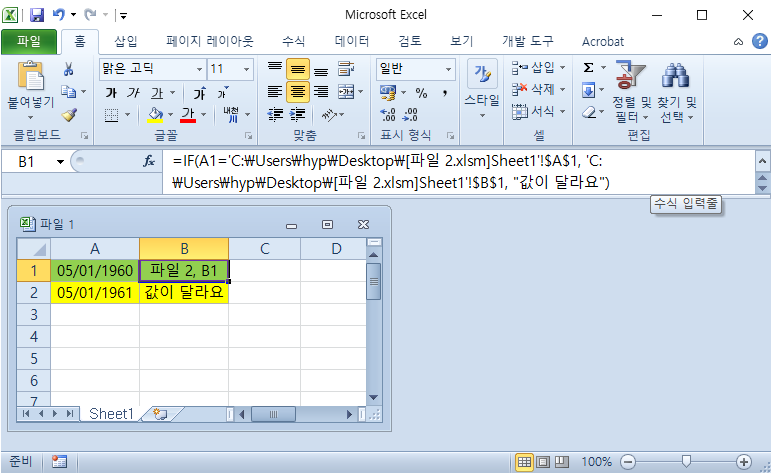The width and height of the screenshot is (772, 474).
Task: Click the Copy icon in clipboard group
Action: coord(68,92)
